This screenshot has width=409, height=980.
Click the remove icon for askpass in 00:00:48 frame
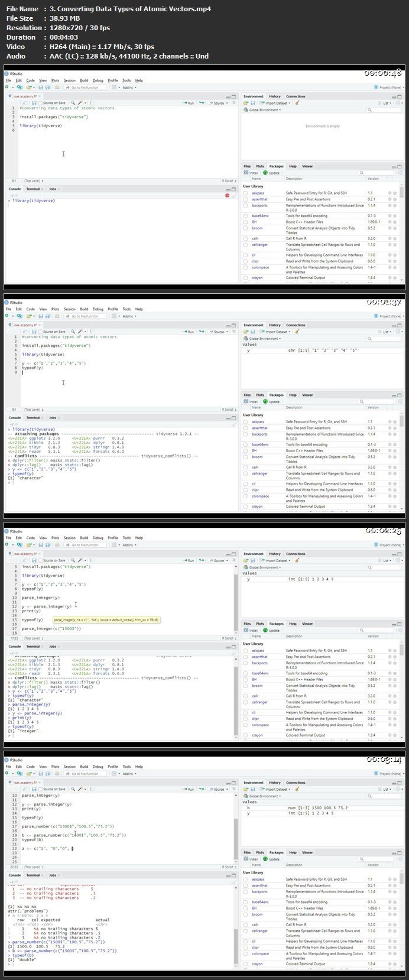point(395,193)
